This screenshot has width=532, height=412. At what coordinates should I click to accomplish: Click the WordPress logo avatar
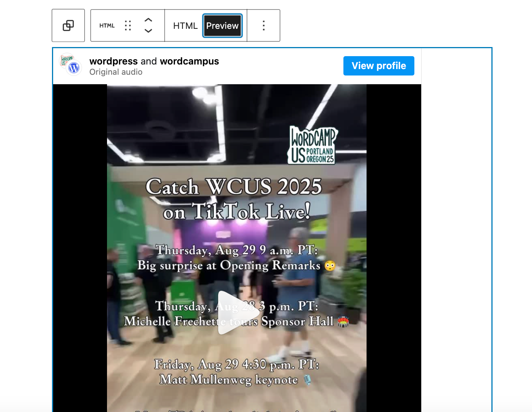74,68
